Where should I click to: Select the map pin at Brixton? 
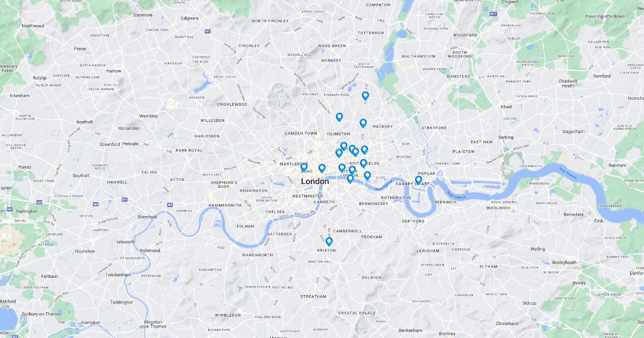(329, 242)
